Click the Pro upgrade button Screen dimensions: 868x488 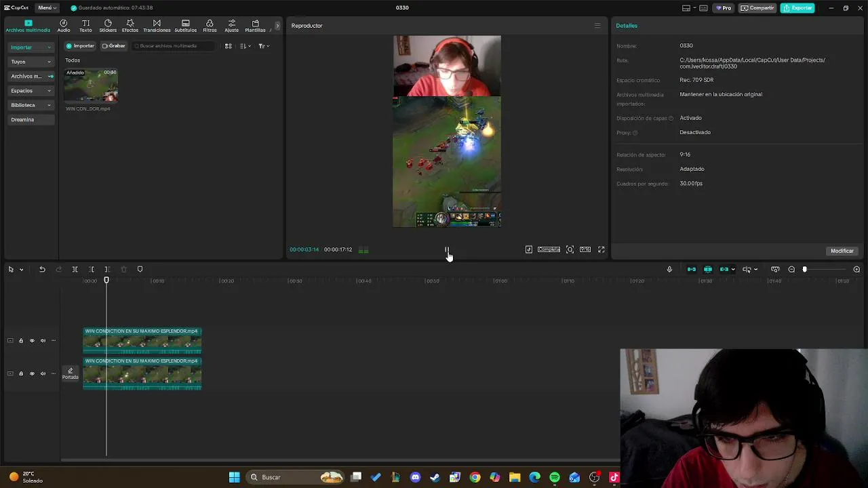point(724,8)
